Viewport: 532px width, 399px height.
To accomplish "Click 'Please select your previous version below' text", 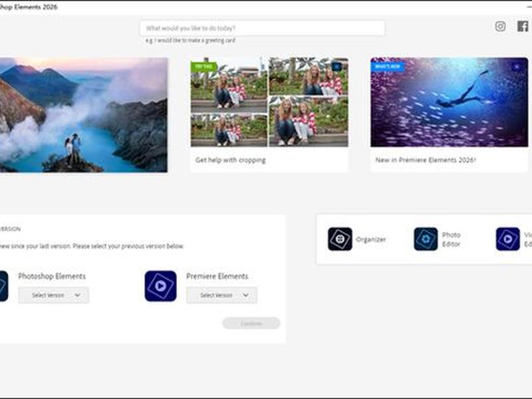I will pyautogui.click(x=128, y=246).
